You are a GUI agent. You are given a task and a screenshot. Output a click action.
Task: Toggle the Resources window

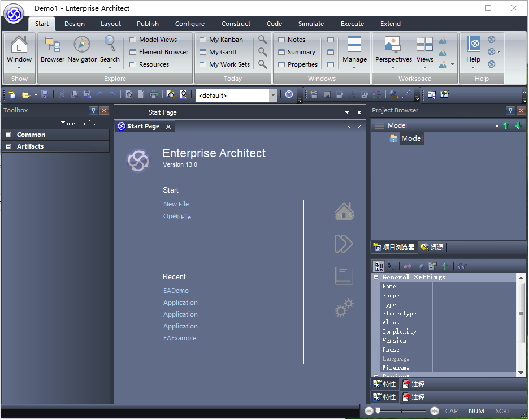tap(149, 64)
